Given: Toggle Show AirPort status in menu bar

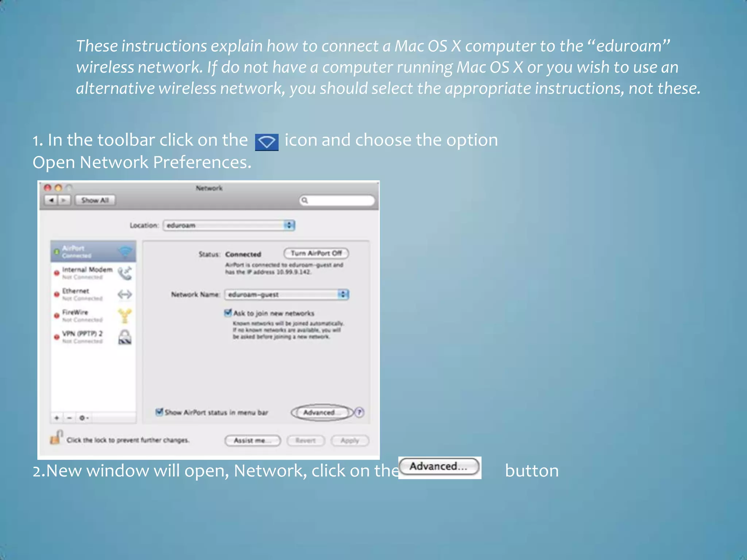Looking at the screenshot, I should pos(159,412).
